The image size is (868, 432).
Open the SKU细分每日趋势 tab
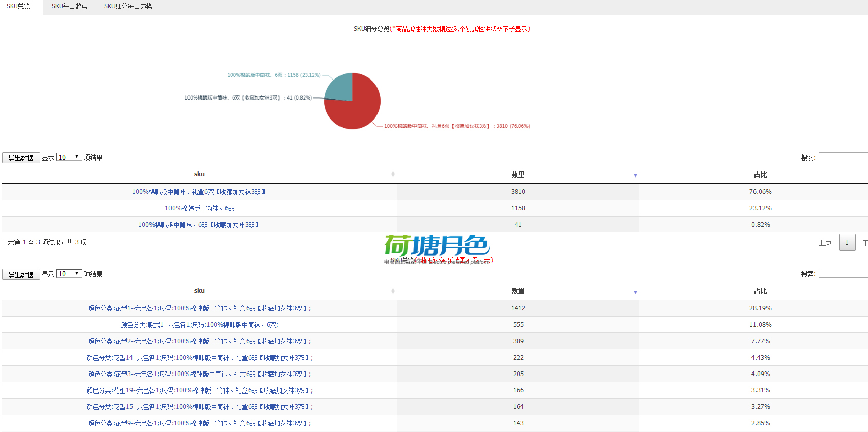(128, 7)
